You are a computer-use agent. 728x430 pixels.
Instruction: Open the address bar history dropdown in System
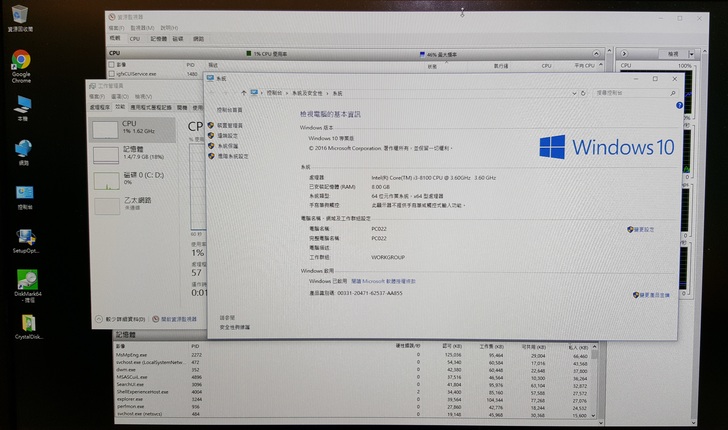click(x=574, y=93)
